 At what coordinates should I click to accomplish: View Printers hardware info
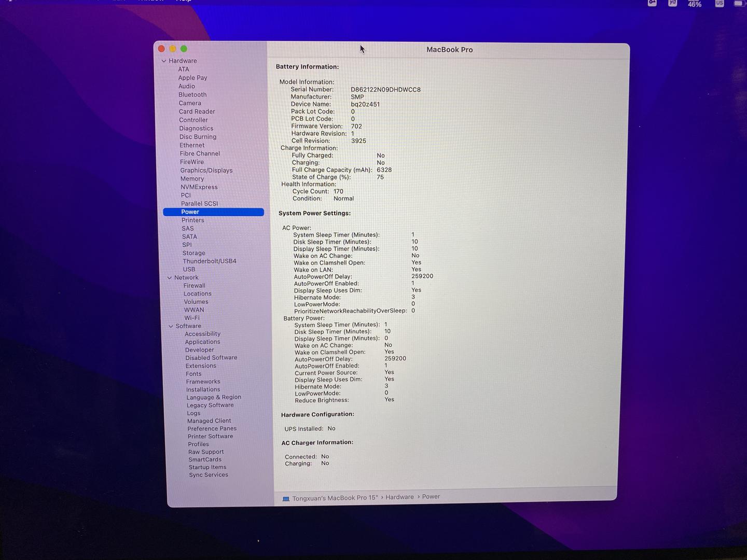[x=193, y=220]
